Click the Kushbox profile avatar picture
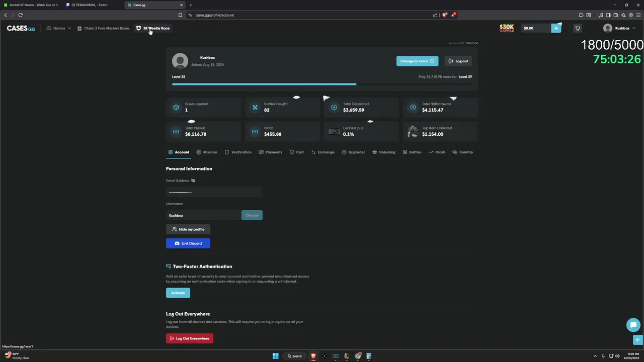Image resolution: width=644 pixels, height=362 pixels. 180,61
